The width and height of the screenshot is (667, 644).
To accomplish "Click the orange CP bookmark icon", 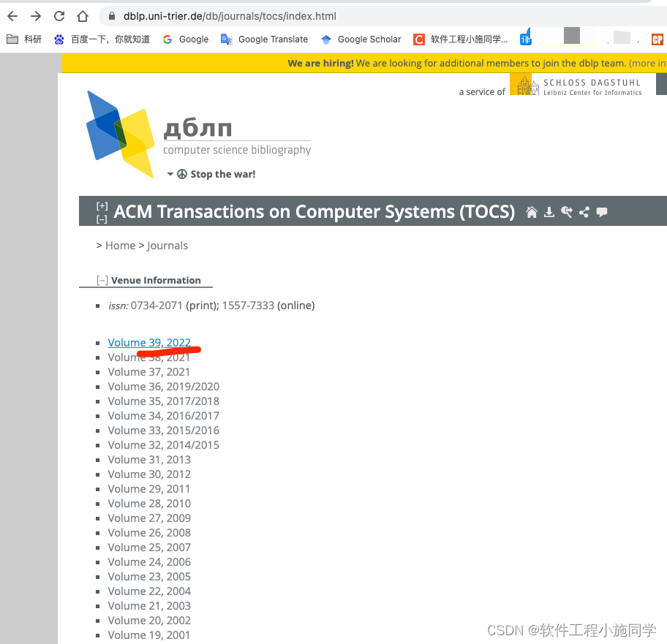I will [x=657, y=39].
